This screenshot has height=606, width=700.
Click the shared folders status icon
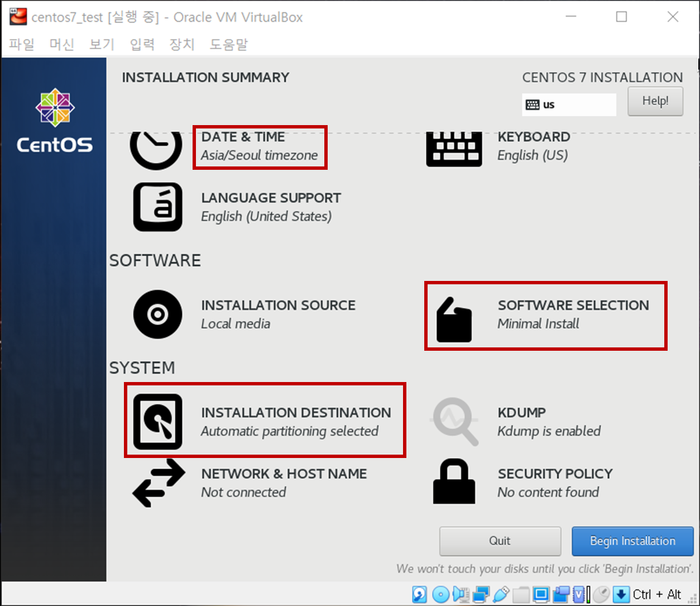pyautogui.click(x=521, y=594)
